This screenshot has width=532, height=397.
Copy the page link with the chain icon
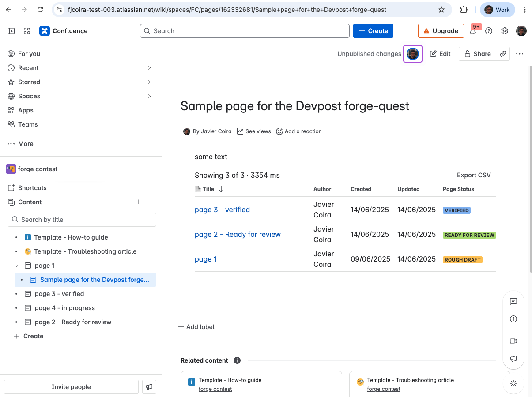point(503,54)
